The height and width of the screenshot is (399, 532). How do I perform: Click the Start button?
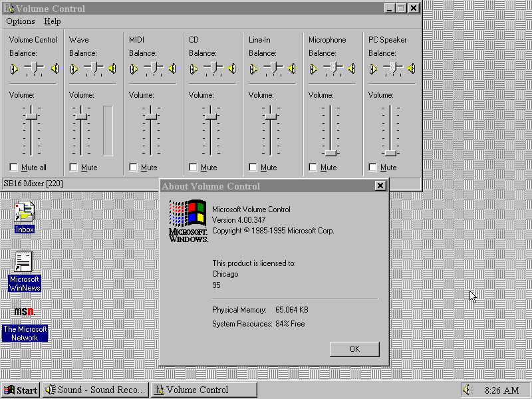[21, 390]
